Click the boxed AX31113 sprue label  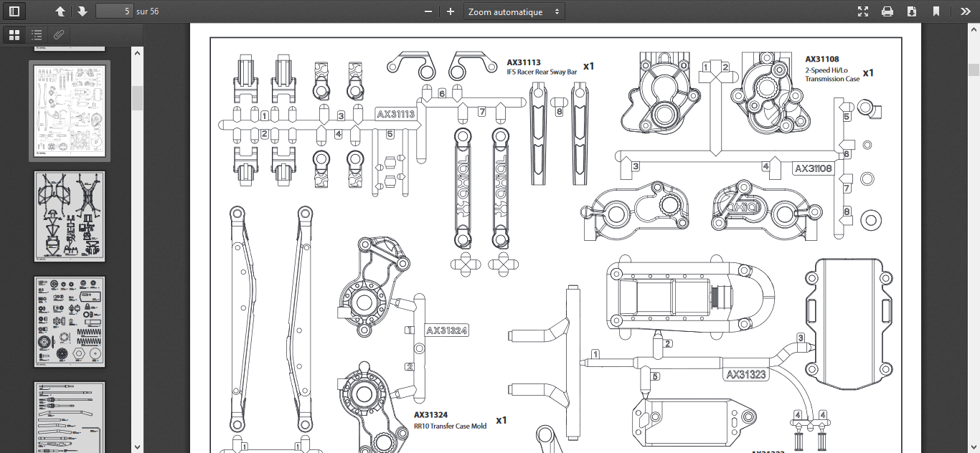[397, 114]
